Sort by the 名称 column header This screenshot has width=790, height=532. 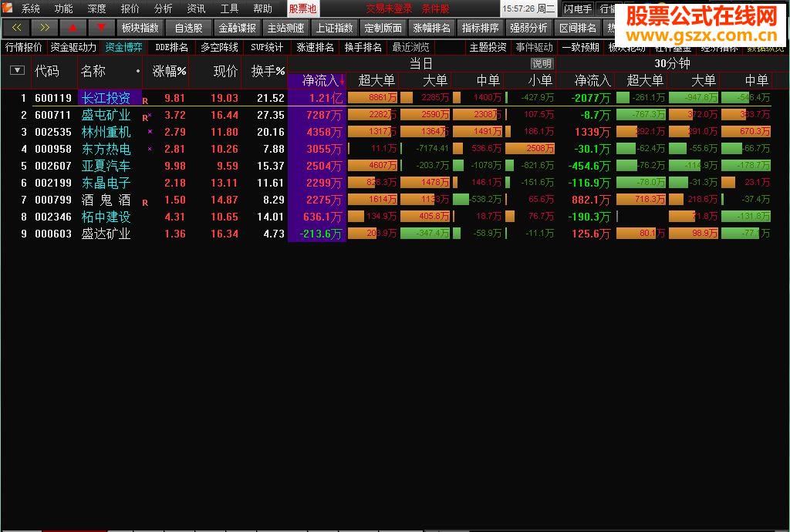(93, 71)
